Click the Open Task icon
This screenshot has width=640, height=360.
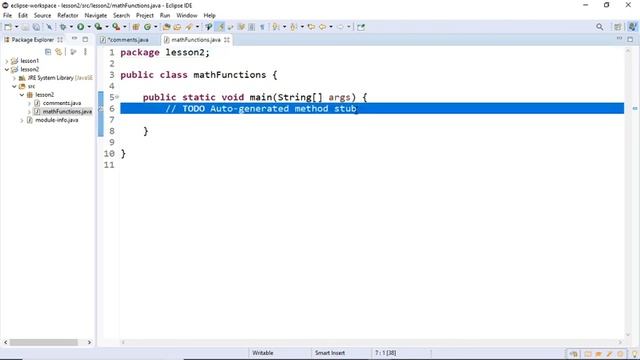(177, 27)
